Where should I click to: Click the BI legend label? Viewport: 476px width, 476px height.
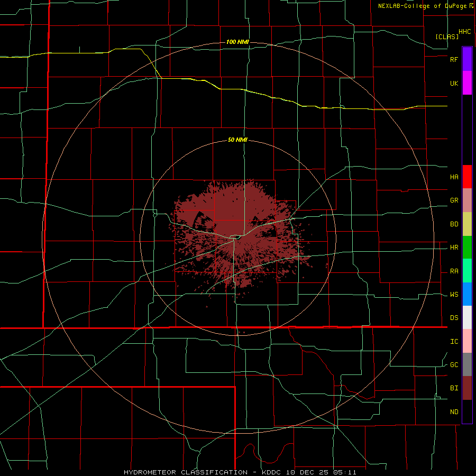tap(454, 388)
